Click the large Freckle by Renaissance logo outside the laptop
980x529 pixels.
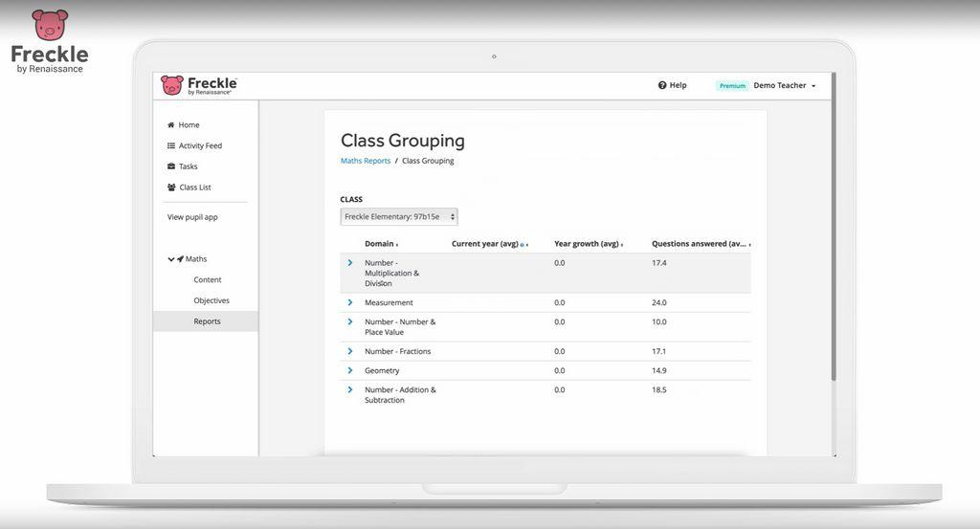(50, 41)
